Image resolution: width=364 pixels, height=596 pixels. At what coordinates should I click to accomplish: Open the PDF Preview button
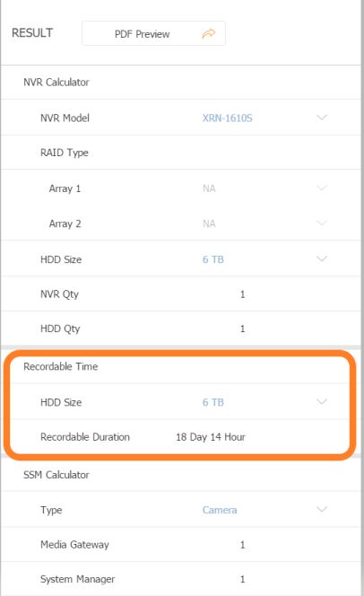tap(153, 33)
